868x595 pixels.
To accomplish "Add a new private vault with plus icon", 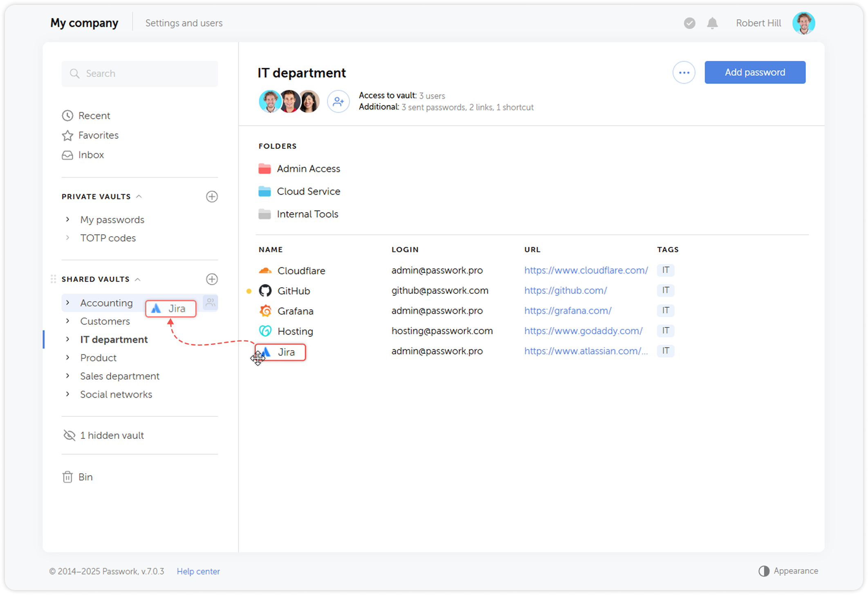I will pyautogui.click(x=212, y=197).
